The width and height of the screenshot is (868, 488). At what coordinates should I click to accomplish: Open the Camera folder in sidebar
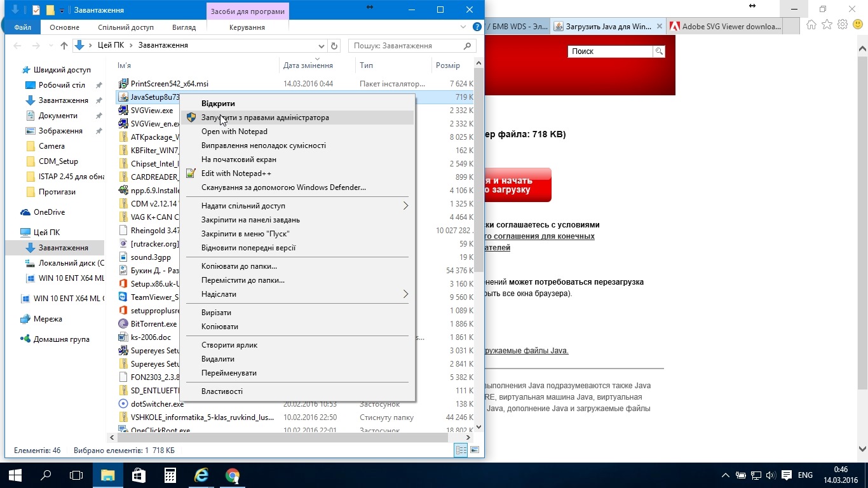(51, 146)
